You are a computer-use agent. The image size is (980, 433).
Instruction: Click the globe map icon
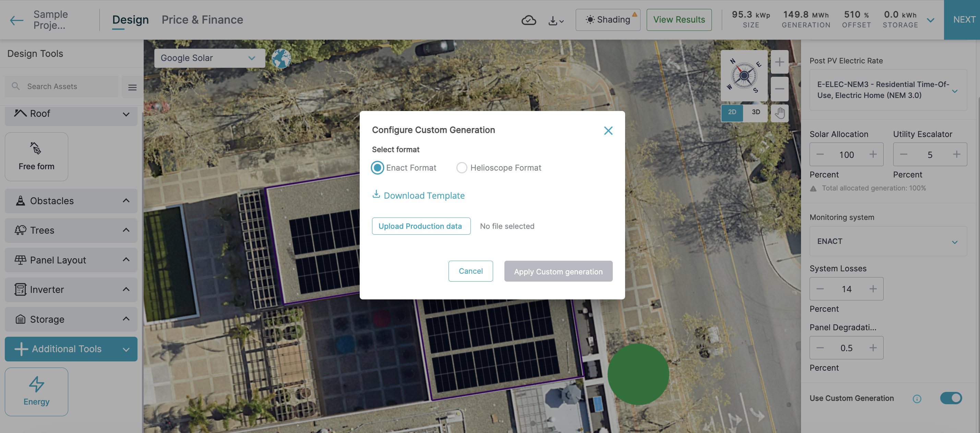[281, 58]
